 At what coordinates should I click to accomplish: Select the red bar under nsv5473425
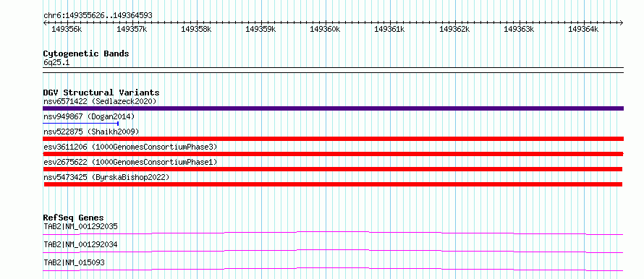(333, 184)
